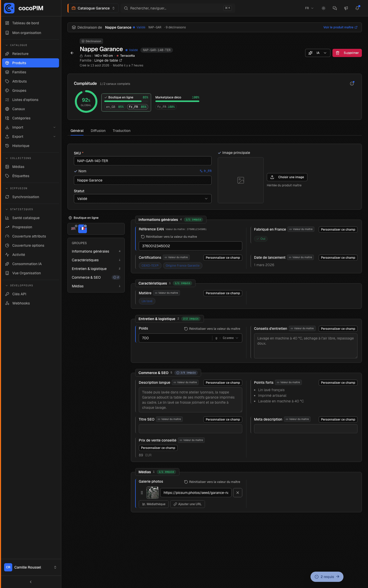Select the en_GB 85% locale pill

115,107
